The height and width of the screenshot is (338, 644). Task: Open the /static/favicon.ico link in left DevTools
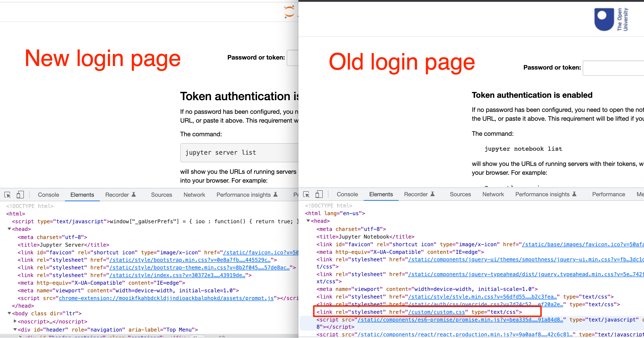click(261, 252)
